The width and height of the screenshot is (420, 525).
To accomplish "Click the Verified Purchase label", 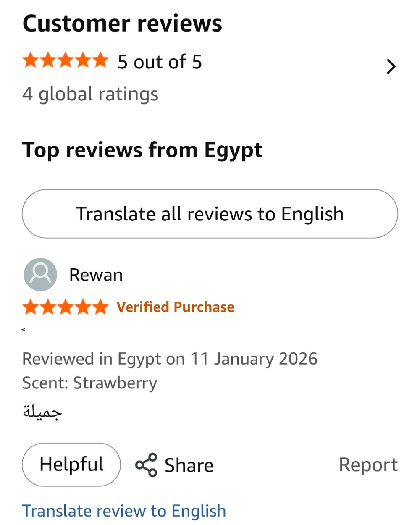I will click(x=175, y=307).
